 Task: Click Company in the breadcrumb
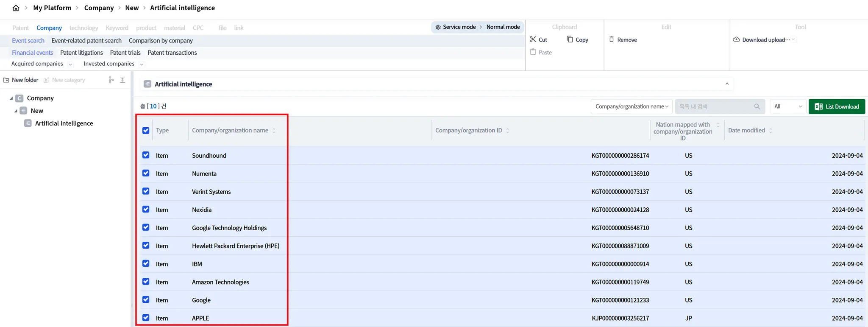pos(99,8)
